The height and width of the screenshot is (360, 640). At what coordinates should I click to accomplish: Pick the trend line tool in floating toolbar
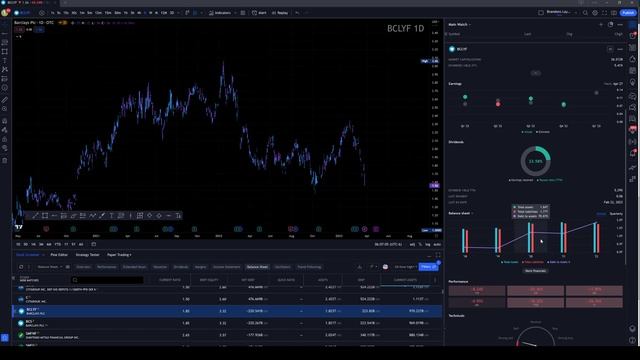pos(35,216)
